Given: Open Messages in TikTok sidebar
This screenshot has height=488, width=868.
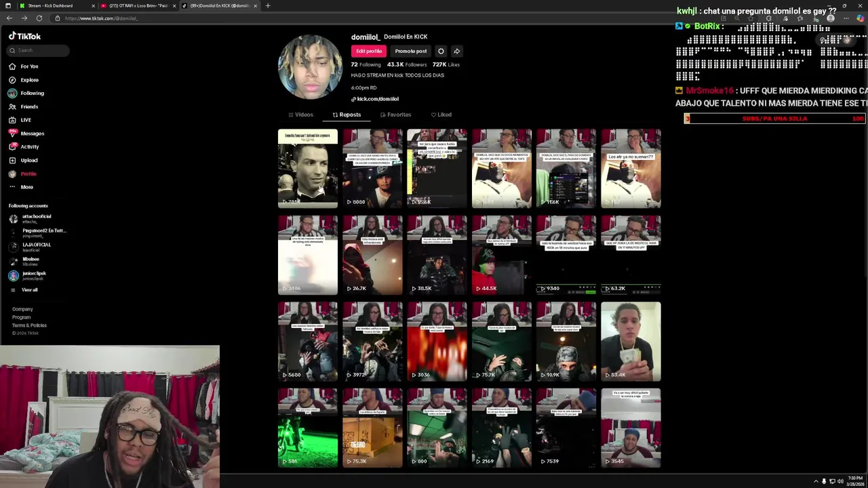Looking at the screenshot, I should pyautogui.click(x=26, y=134).
